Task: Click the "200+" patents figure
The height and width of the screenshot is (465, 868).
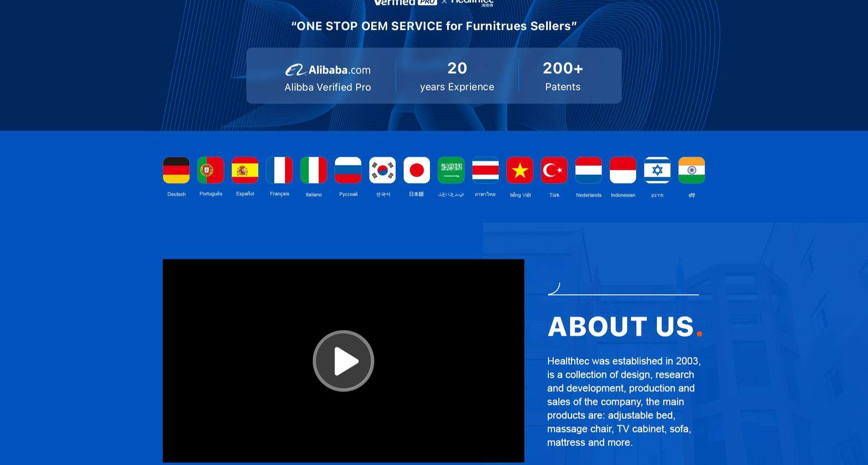Action: coord(563,68)
